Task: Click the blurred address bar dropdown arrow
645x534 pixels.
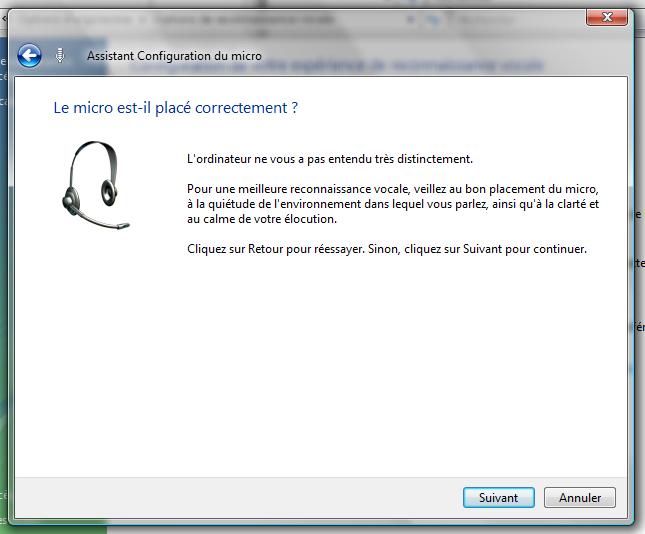Action: [x=411, y=18]
